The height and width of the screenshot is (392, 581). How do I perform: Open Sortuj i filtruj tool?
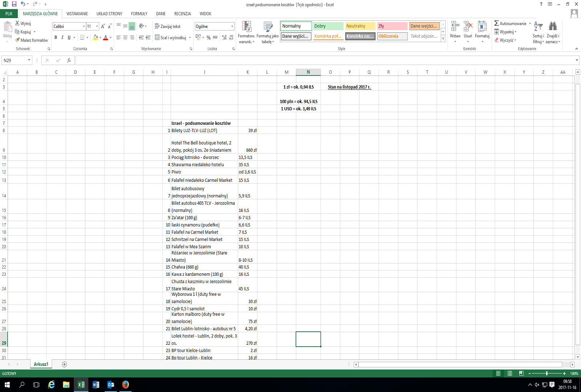[x=538, y=33]
